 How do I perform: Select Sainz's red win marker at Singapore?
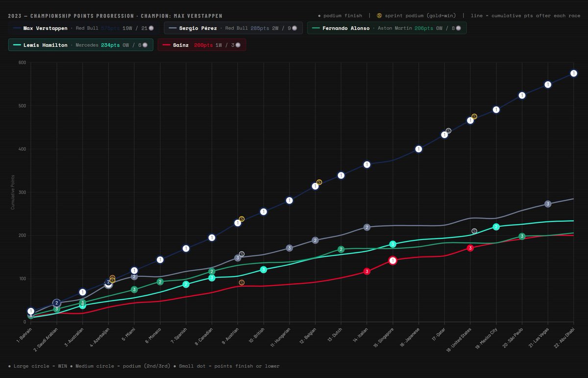coord(392,261)
